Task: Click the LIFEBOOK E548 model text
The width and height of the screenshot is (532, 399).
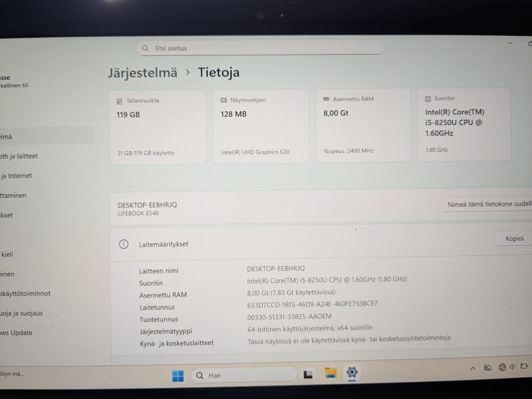Action: [x=138, y=213]
